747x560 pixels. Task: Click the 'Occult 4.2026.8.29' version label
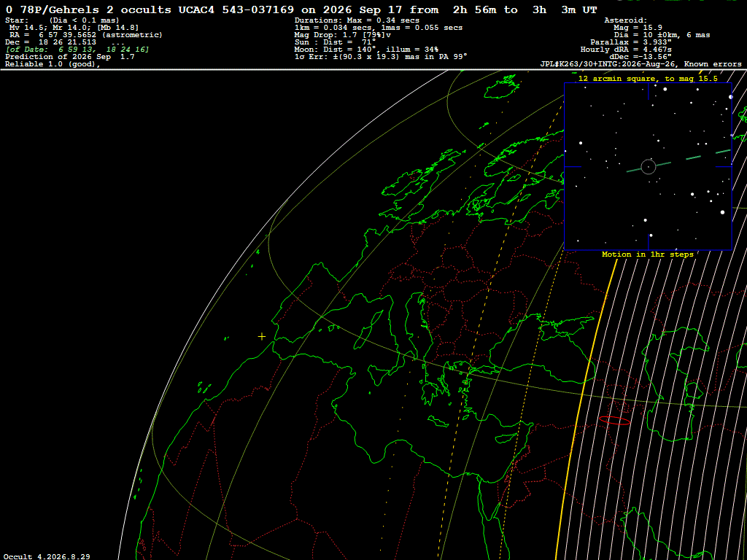tap(47, 556)
